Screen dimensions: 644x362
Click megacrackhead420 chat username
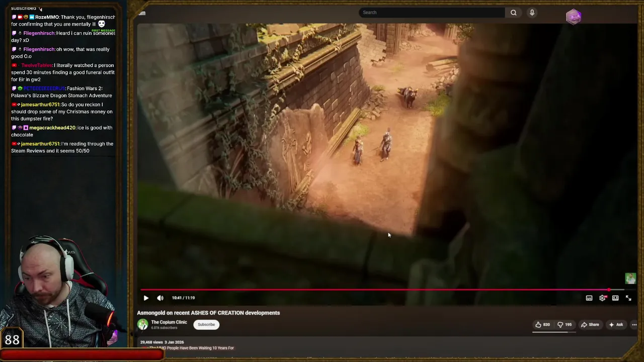tap(52, 128)
